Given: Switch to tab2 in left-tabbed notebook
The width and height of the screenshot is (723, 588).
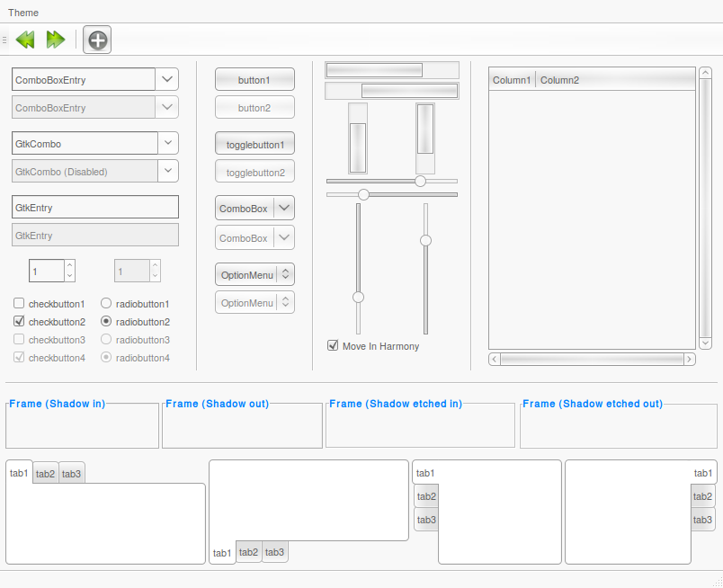Looking at the screenshot, I should click(x=426, y=496).
